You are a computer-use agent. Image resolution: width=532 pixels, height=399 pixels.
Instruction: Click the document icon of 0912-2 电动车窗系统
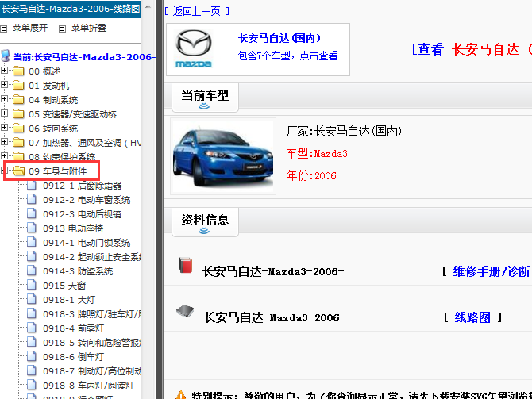click(32, 199)
